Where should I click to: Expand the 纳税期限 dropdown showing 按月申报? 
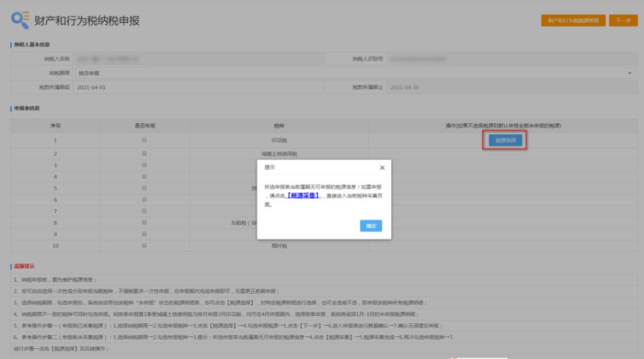click(x=352, y=73)
